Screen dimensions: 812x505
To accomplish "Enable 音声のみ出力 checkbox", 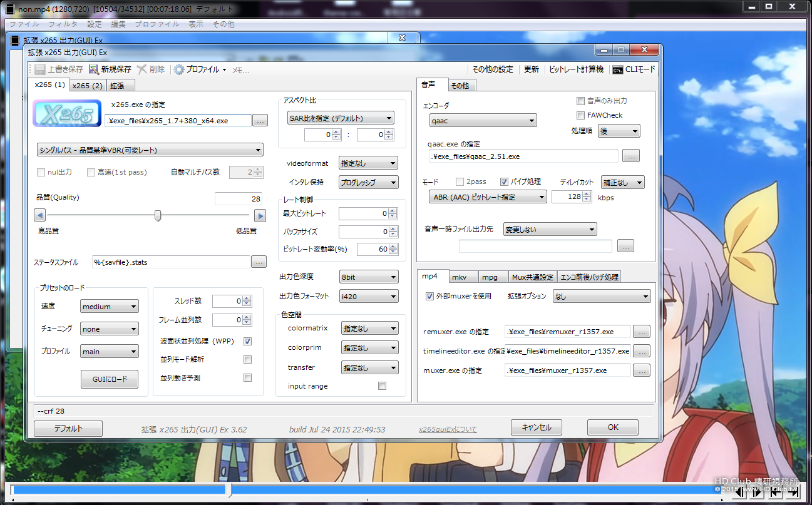I will 580,101.
